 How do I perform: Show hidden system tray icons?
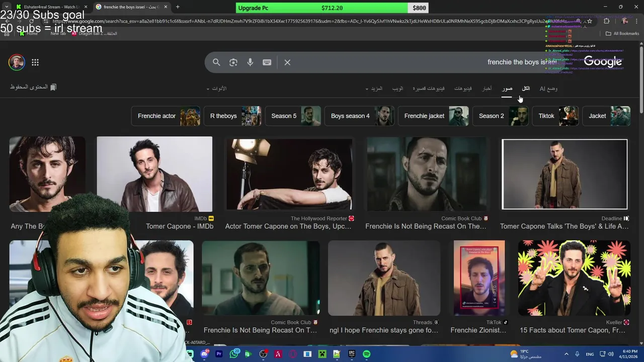click(x=566, y=354)
